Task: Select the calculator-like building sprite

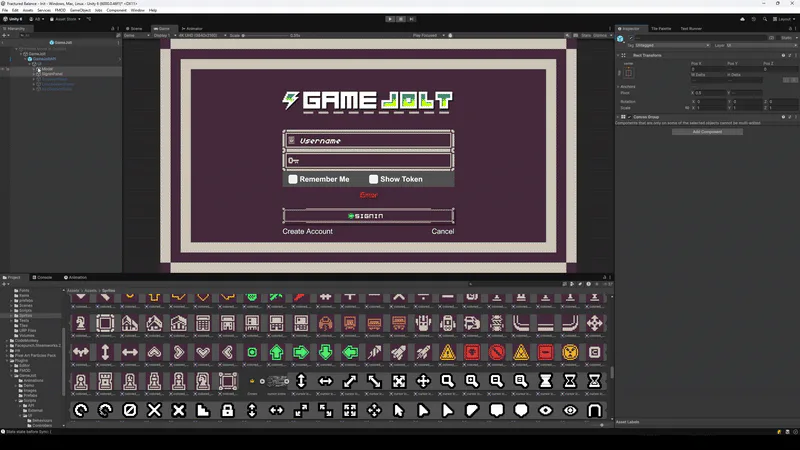Action: (x=203, y=323)
